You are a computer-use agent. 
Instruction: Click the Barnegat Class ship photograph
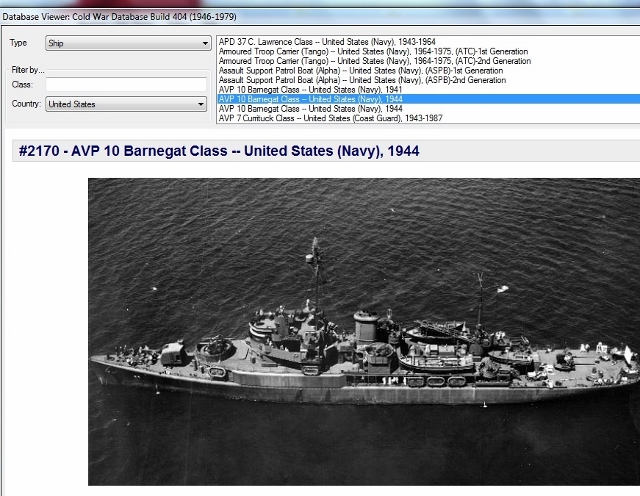click(364, 331)
